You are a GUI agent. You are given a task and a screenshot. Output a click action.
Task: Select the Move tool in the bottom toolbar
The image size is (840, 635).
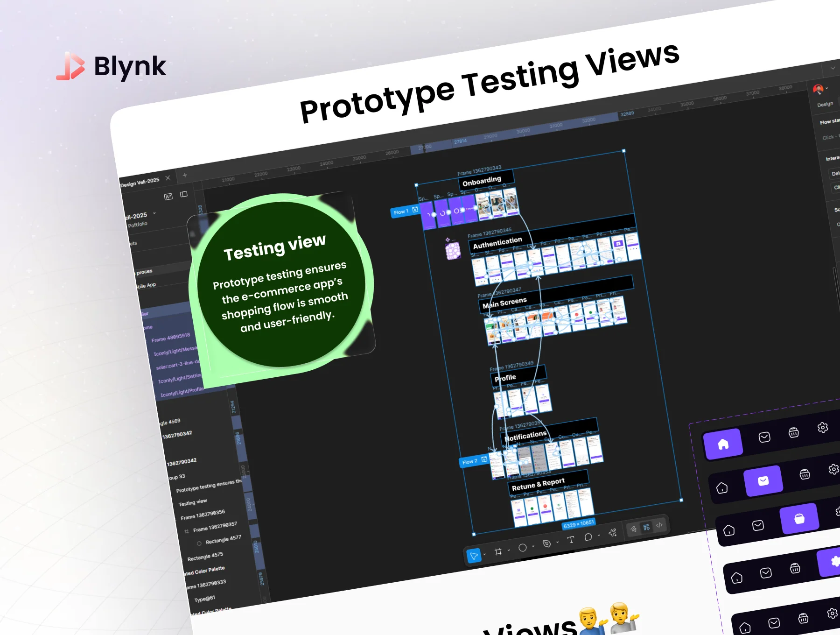pyautogui.click(x=474, y=556)
